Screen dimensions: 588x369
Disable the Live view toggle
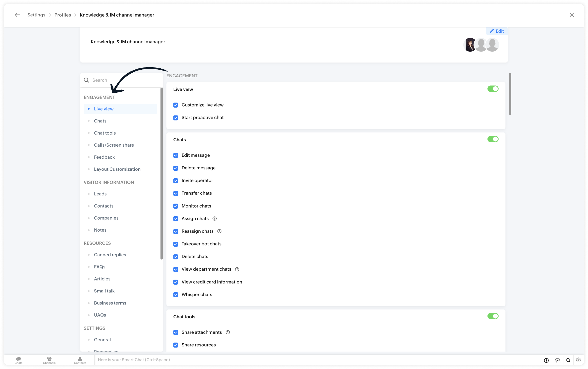click(493, 89)
